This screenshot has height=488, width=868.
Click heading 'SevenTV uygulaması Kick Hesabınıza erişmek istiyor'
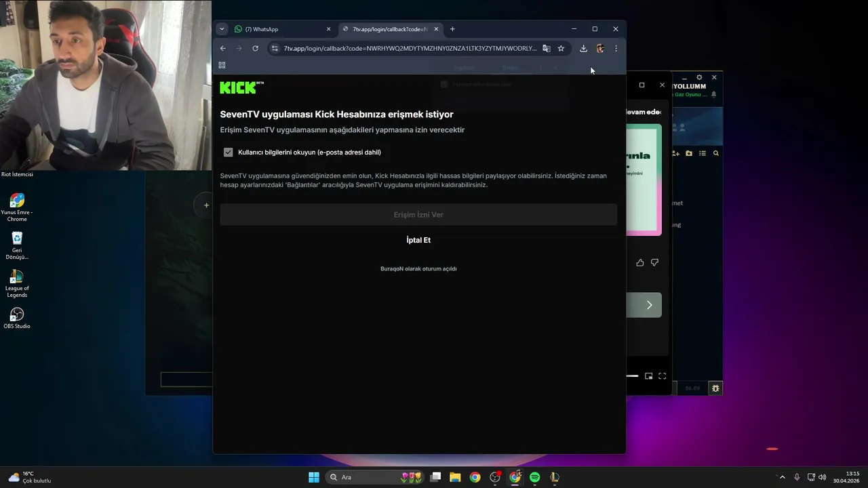click(336, 115)
